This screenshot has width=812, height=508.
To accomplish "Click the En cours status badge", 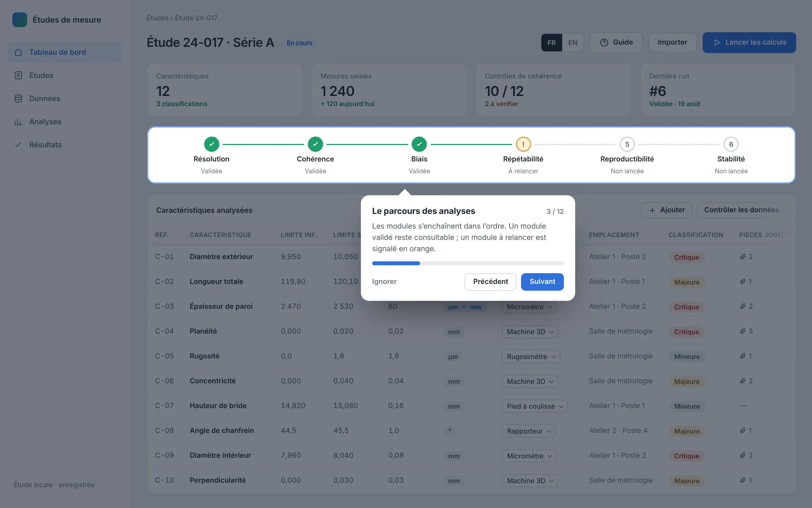I will (299, 43).
